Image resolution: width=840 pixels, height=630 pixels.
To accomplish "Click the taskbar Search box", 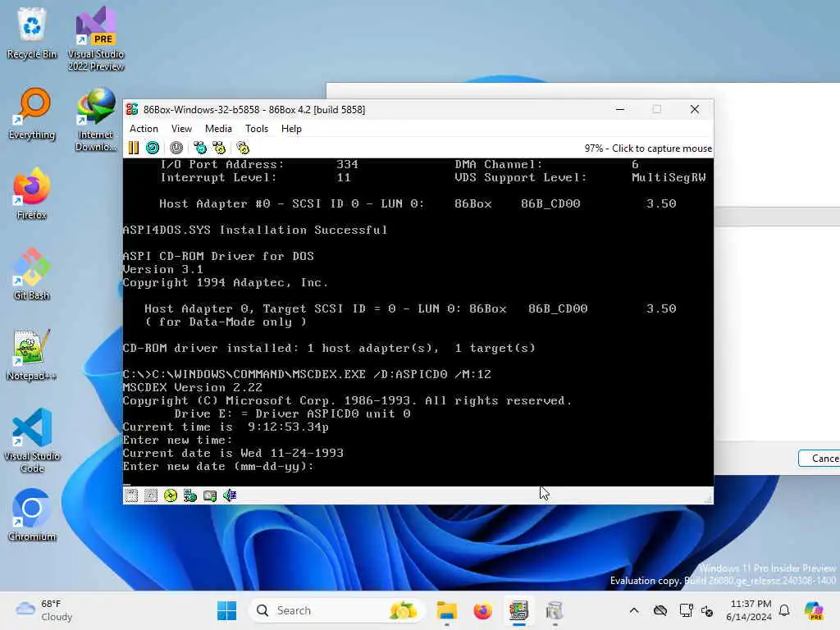I will (337, 610).
